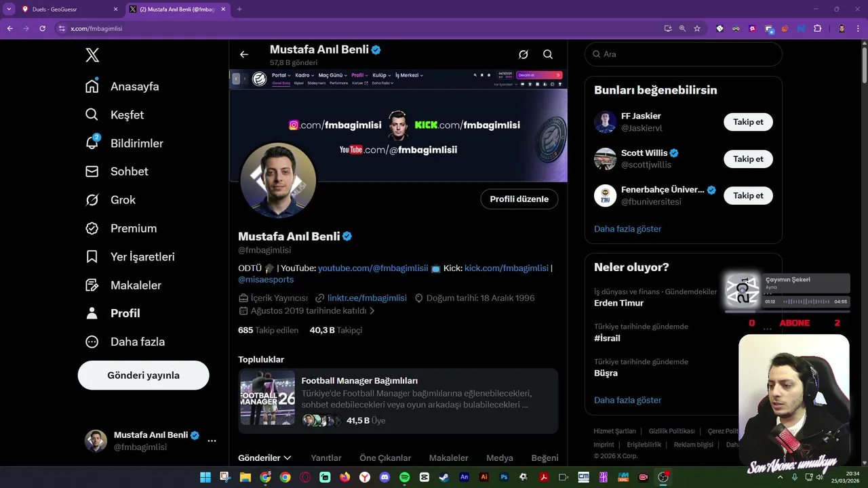Open Grok icon in the sidebar
This screenshot has height=488, width=868.
(x=92, y=200)
